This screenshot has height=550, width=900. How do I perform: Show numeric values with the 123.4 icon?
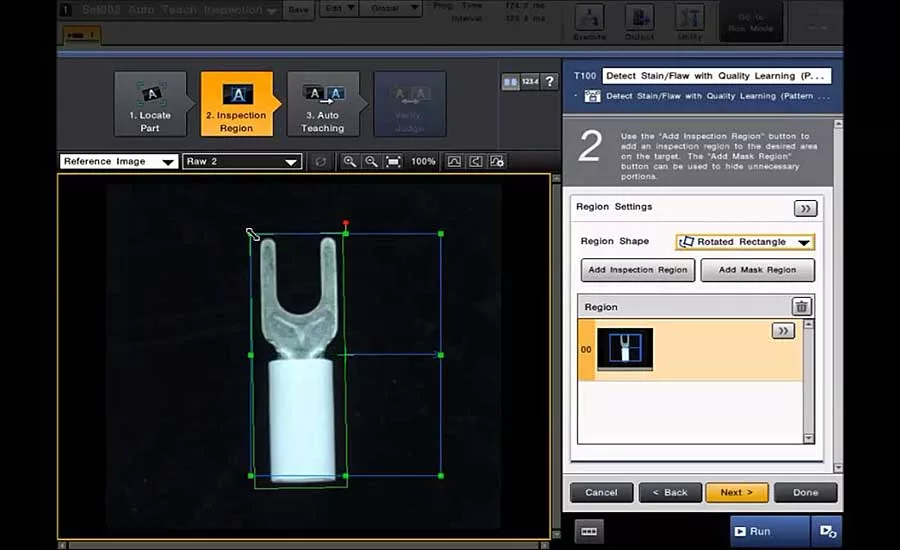pos(530,82)
